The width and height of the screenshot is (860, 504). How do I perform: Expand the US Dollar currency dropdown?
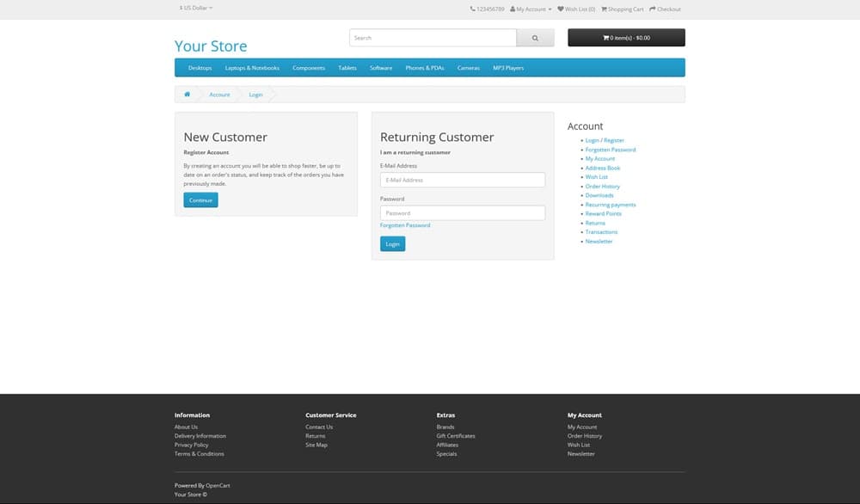point(195,8)
